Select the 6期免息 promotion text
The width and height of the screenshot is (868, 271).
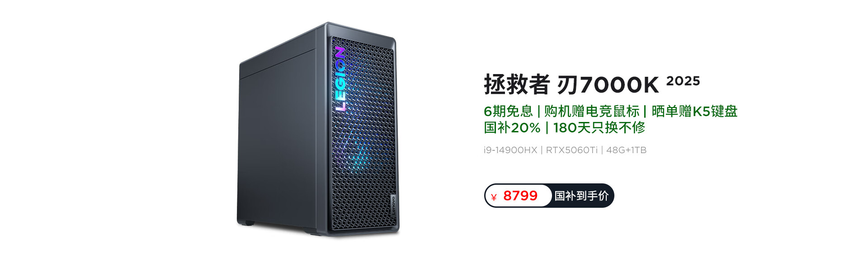coord(508,111)
